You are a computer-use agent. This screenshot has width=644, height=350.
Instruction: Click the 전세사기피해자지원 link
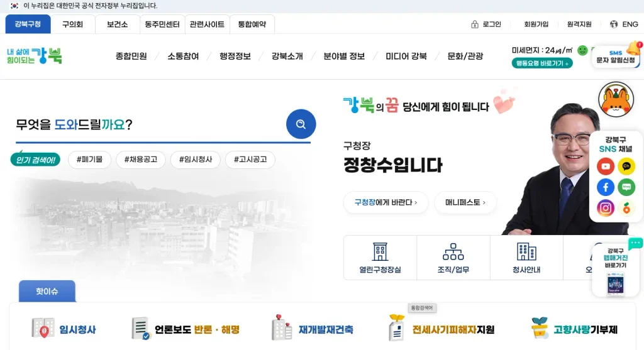tap(453, 329)
